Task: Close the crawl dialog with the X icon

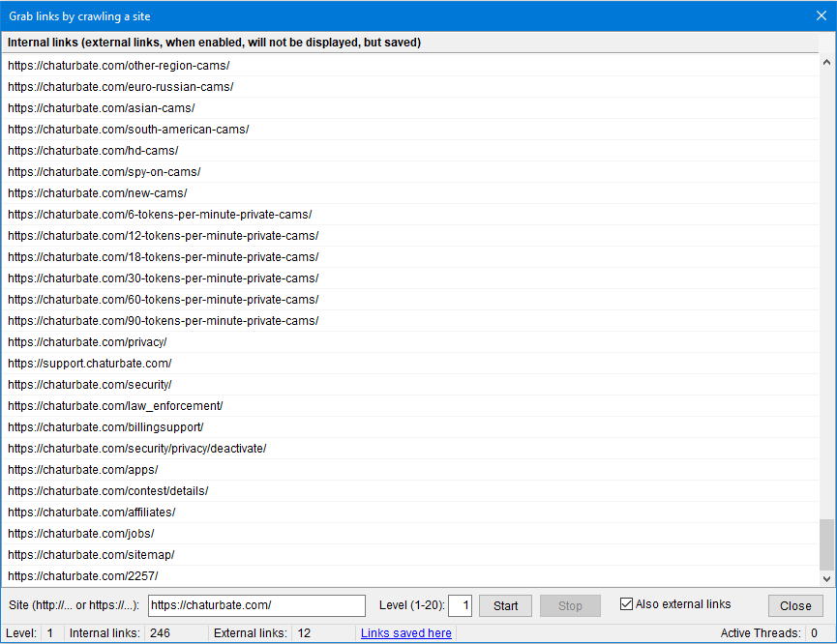Action: point(822,16)
